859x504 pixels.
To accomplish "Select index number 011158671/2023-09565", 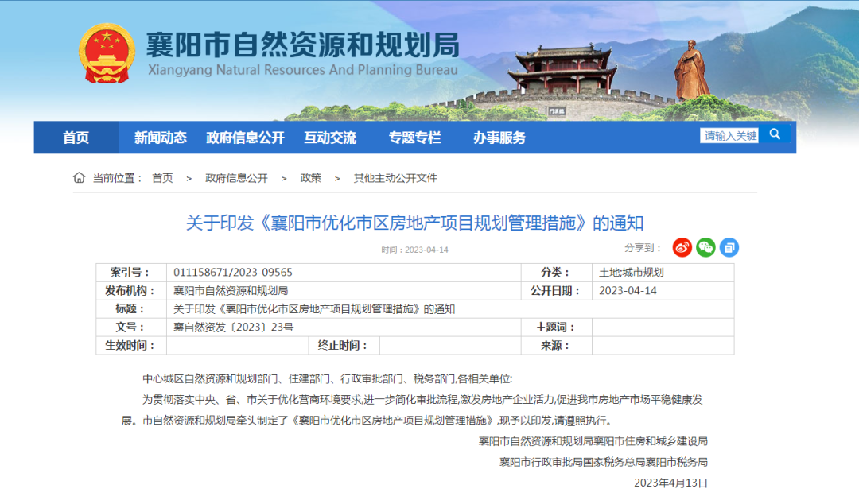I will click(x=233, y=272).
